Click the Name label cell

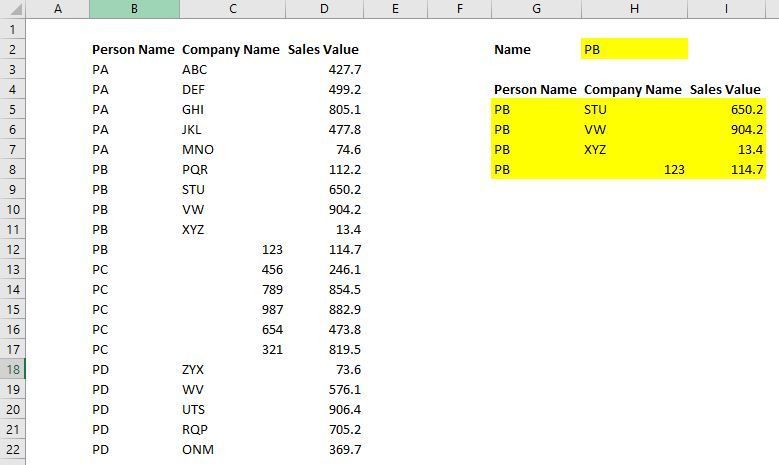536,49
